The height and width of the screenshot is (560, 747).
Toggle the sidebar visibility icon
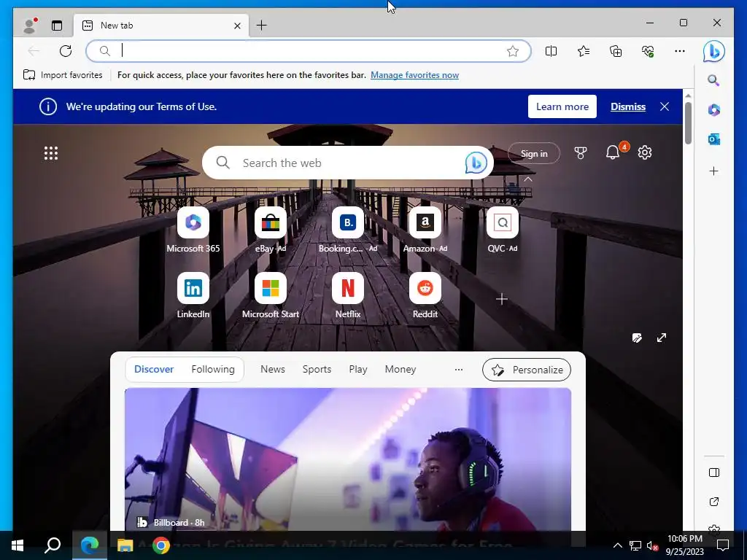[x=713, y=472]
